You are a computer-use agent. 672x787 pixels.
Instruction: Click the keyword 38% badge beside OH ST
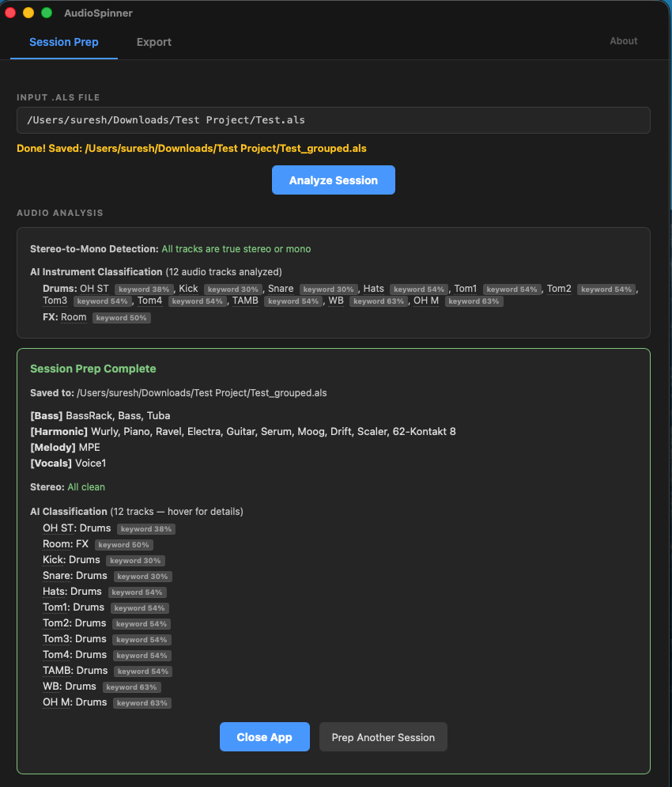coord(145,528)
